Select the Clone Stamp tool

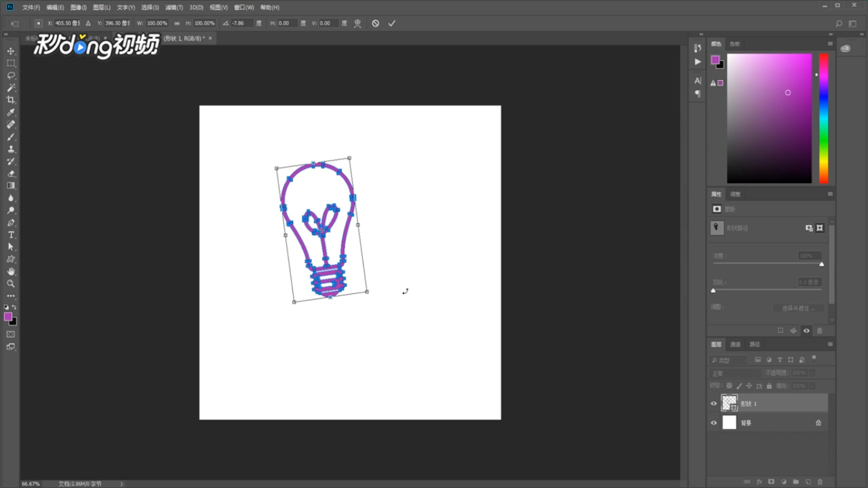(11, 149)
